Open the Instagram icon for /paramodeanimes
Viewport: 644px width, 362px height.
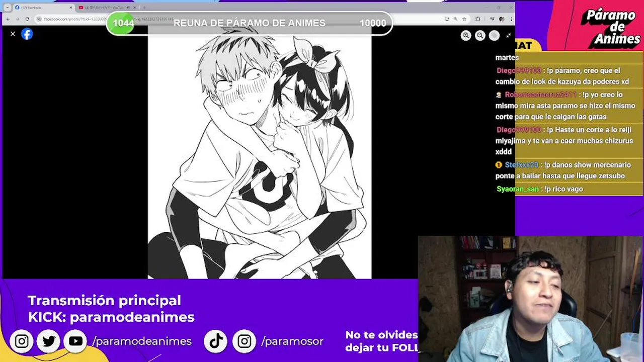(x=22, y=341)
